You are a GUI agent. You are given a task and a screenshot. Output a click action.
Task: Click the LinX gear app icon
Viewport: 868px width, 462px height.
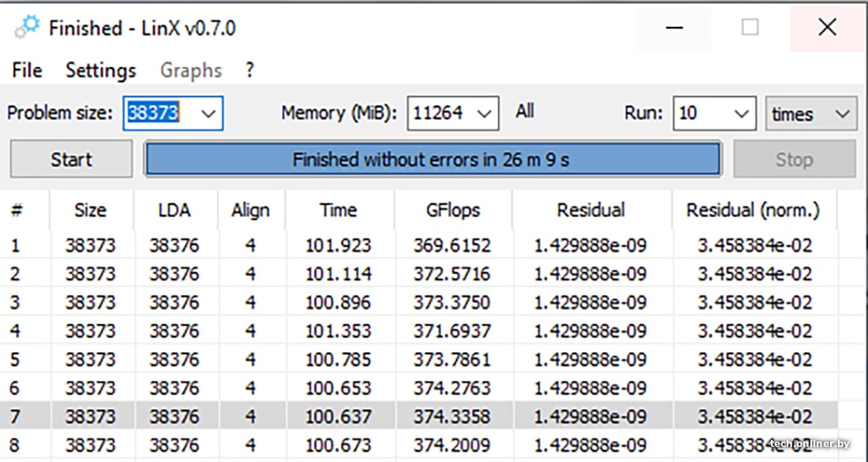coord(27,28)
